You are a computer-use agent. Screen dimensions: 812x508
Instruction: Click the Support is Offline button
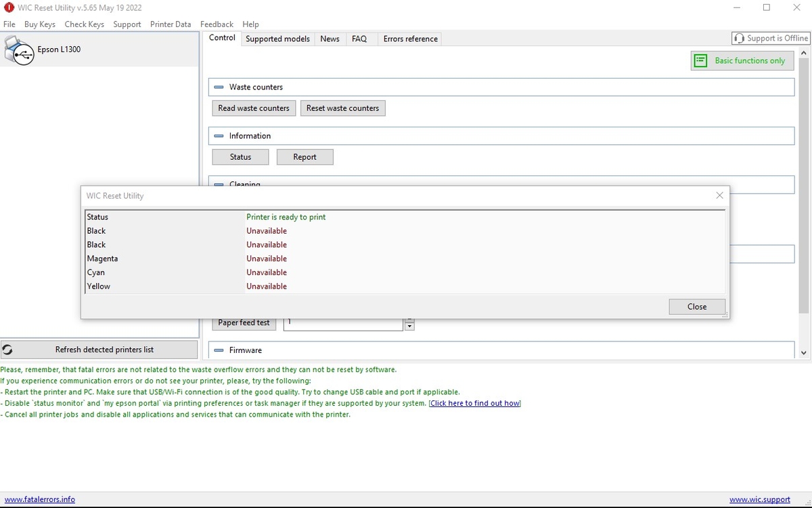point(771,39)
